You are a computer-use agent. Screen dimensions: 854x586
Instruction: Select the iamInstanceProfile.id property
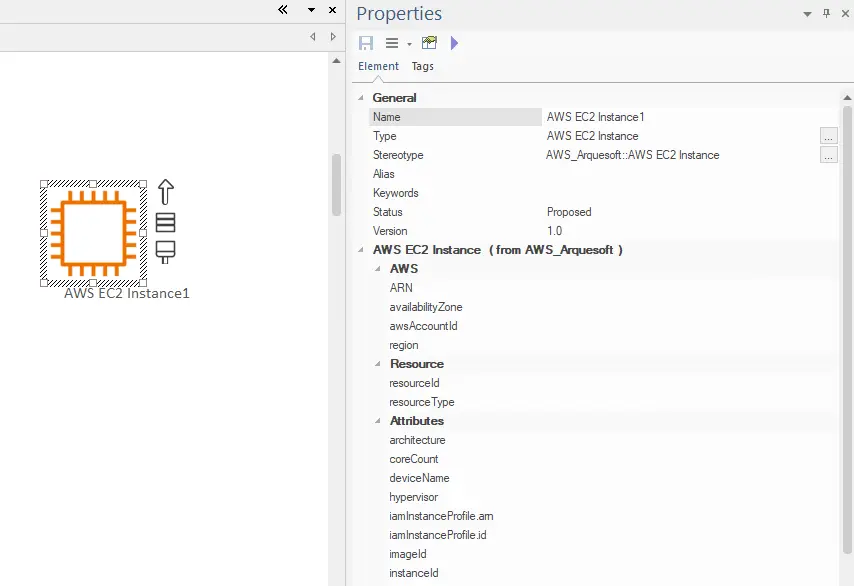click(x=437, y=535)
